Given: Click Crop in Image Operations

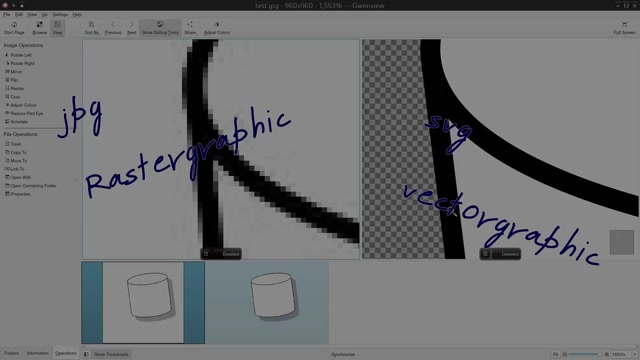Looking at the screenshot, I should click(12, 97).
